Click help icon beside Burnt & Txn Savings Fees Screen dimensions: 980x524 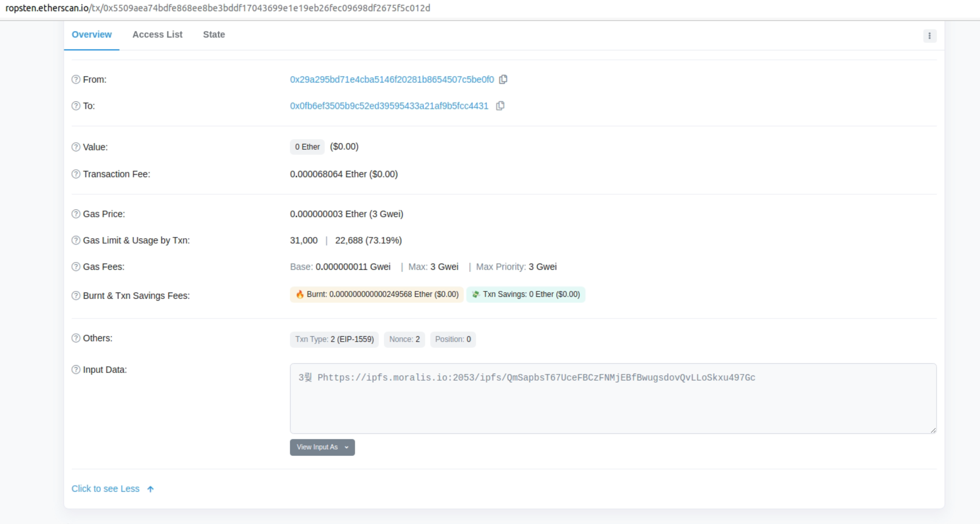(76, 296)
